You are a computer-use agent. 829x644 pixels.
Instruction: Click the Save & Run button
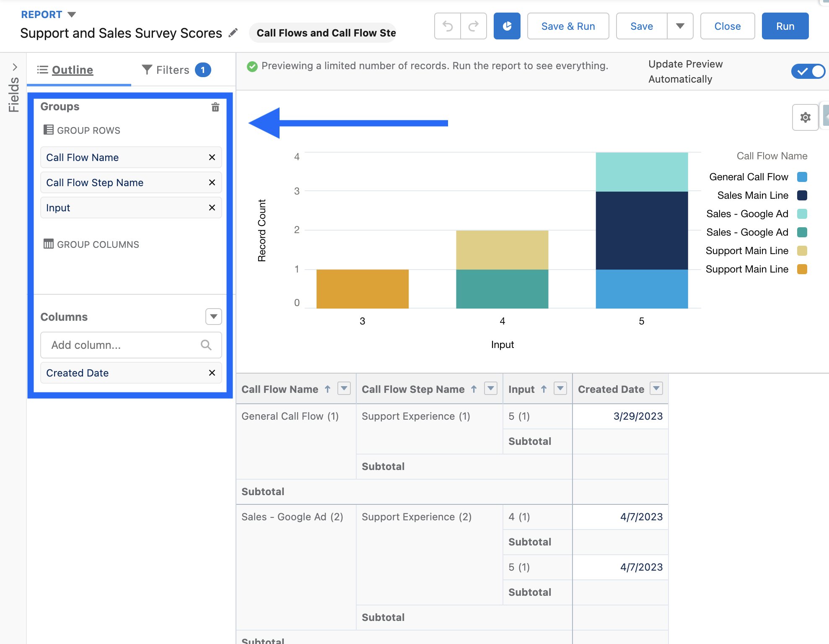(x=568, y=26)
